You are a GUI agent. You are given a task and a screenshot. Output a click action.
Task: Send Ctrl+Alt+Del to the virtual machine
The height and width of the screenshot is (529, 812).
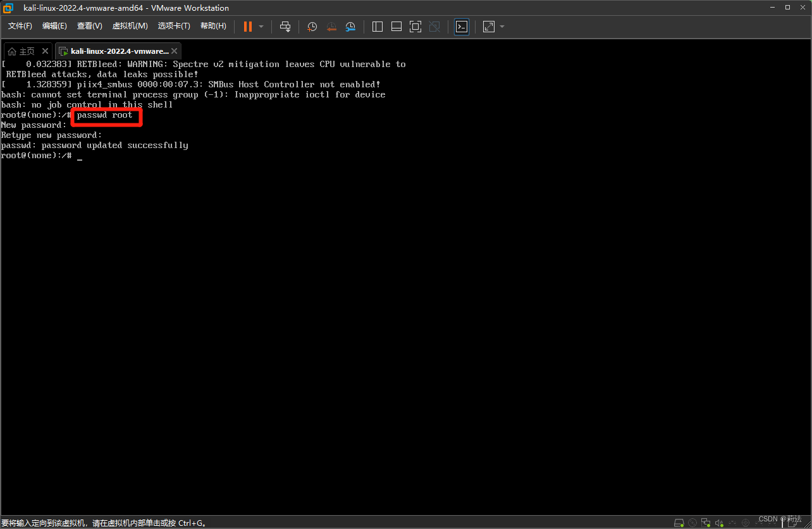pyautogui.click(x=285, y=27)
